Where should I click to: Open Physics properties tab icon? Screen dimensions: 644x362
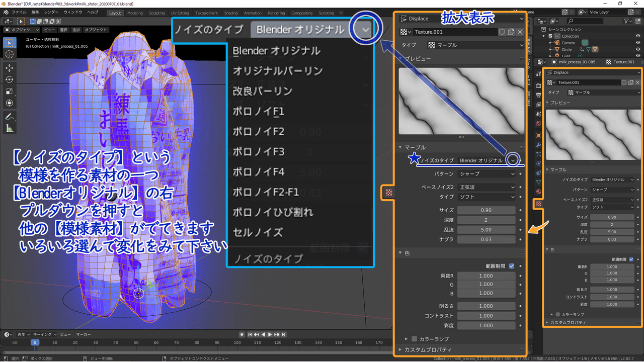[538, 163]
